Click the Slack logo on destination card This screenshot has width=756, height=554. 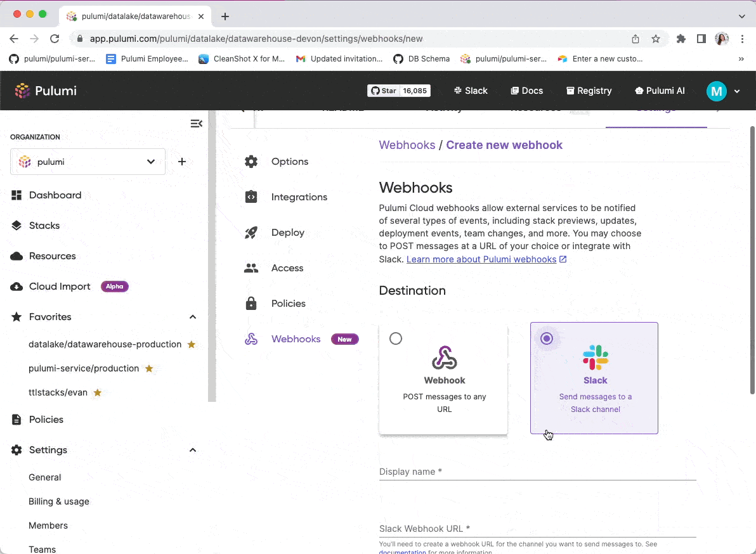click(596, 358)
